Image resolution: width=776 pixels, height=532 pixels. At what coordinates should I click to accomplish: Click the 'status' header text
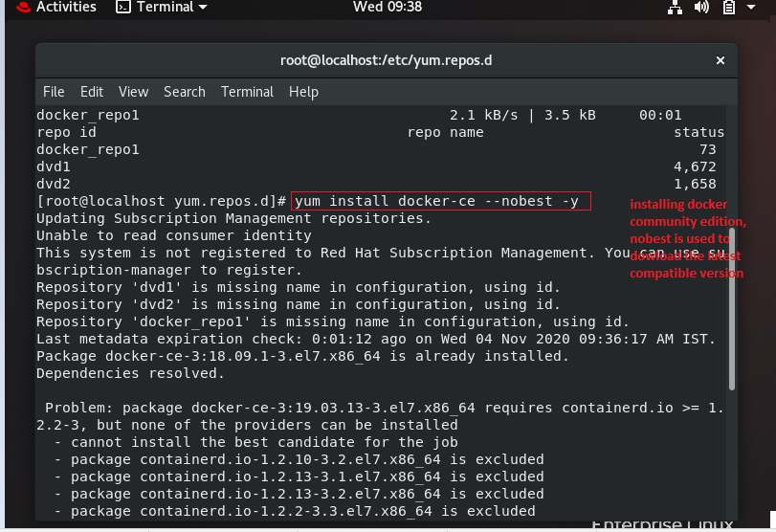[x=698, y=133]
